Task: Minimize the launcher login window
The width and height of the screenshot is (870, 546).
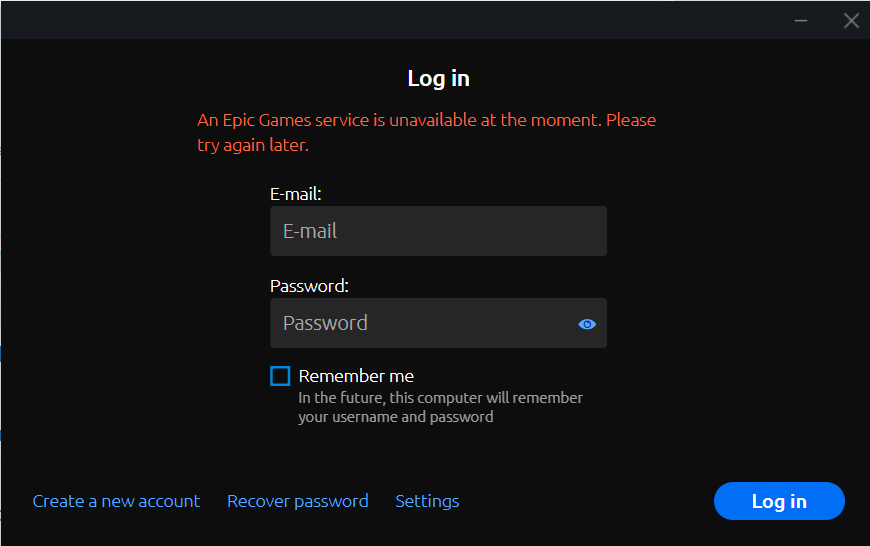Action: (801, 20)
